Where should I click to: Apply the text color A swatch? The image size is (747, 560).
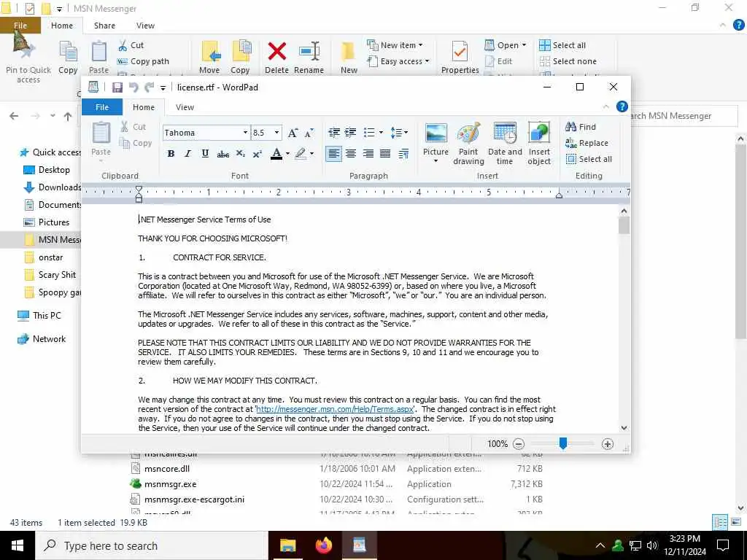pos(276,153)
